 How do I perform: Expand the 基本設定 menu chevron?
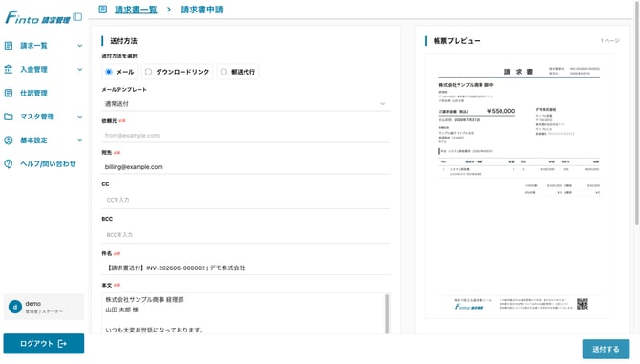pos(80,140)
